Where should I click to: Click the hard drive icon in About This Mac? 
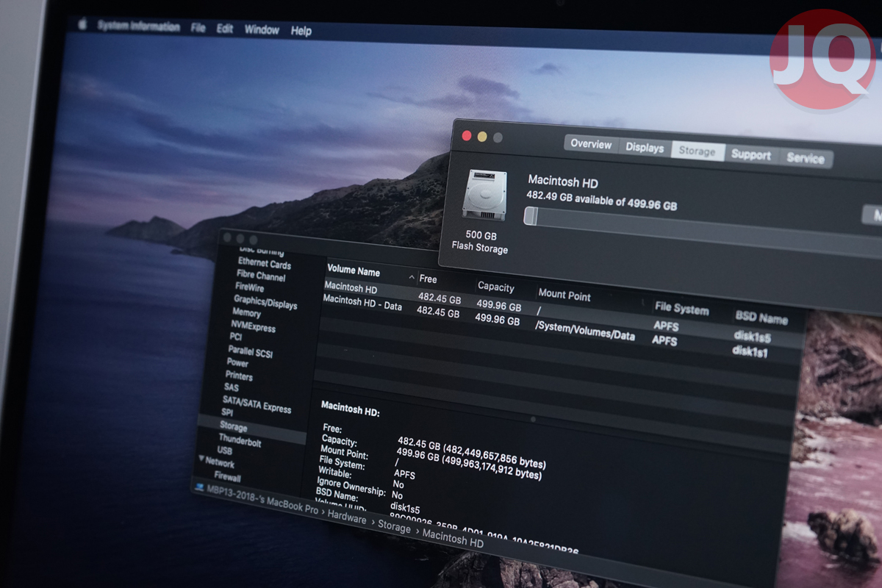[484, 195]
